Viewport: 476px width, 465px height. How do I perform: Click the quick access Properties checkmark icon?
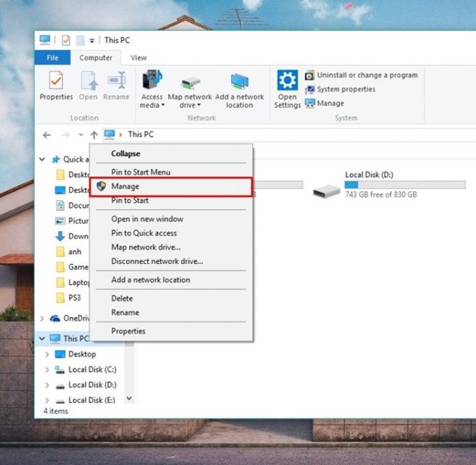[x=66, y=40]
